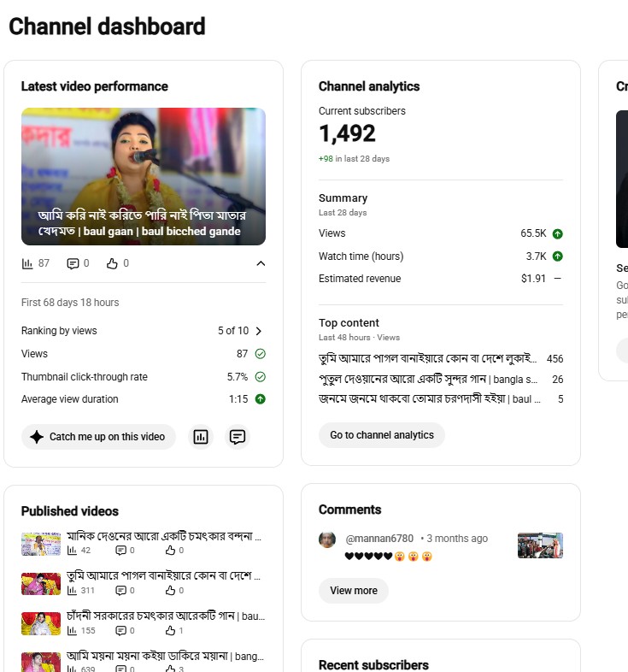The height and width of the screenshot is (672, 628).
Task: Click the Thumbnail click-through rate label
Action: 85,377
